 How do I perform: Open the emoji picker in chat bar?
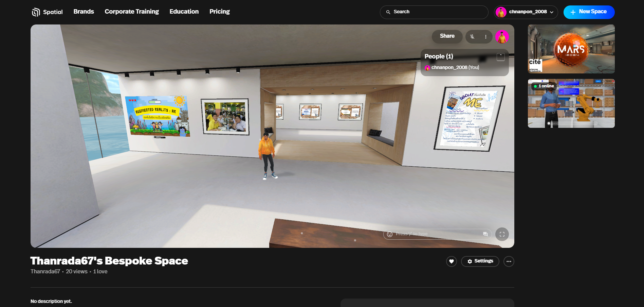coord(390,234)
